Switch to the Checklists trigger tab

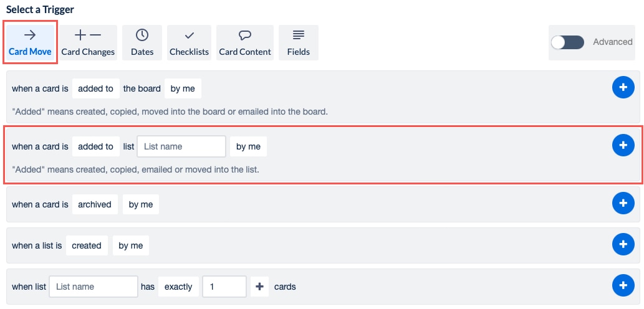coord(189,43)
